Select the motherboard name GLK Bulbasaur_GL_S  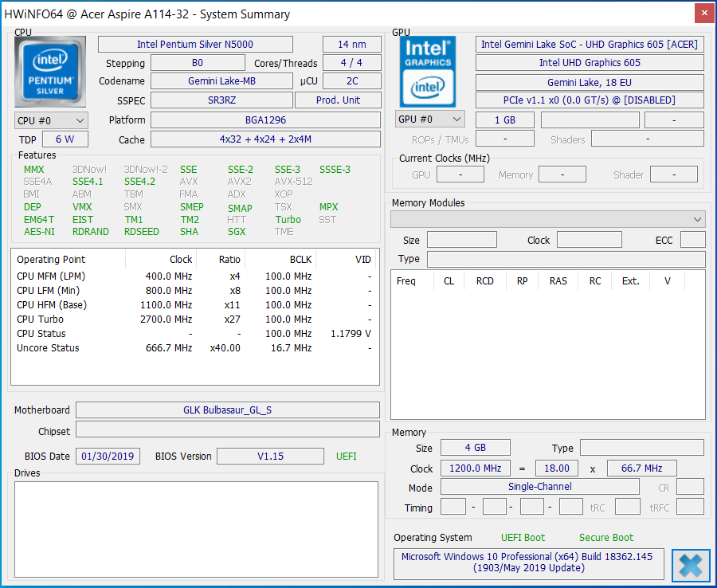click(227, 410)
